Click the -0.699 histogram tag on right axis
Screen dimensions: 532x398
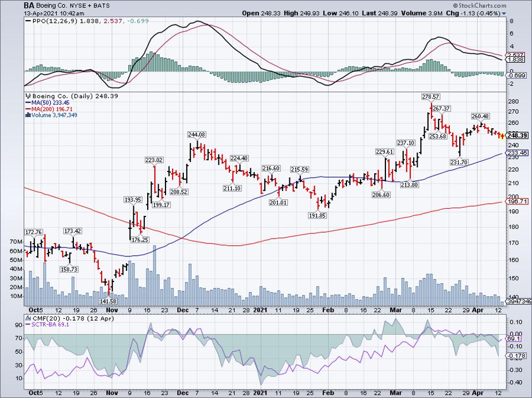pyautogui.click(x=516, y=75)
